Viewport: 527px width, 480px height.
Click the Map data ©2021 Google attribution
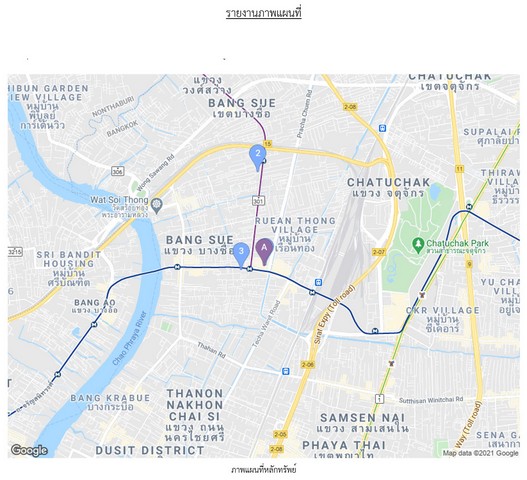[x=481, y=453]
